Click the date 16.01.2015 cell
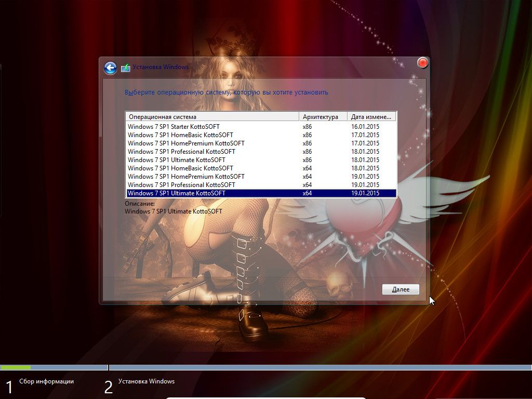 pos(365,127)
